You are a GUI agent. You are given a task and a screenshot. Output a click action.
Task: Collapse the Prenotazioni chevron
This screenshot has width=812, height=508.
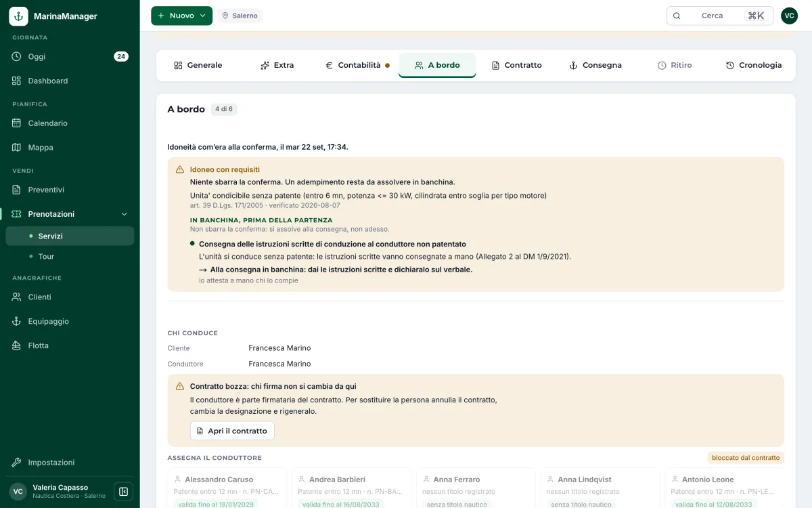coord(124,214)
